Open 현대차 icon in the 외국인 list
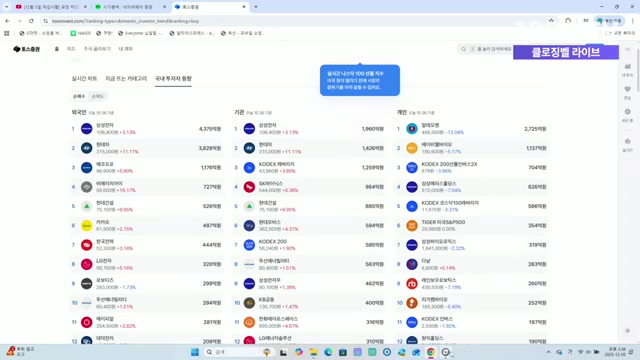This screenshot has height=360, width=640. tap(87, 148)
